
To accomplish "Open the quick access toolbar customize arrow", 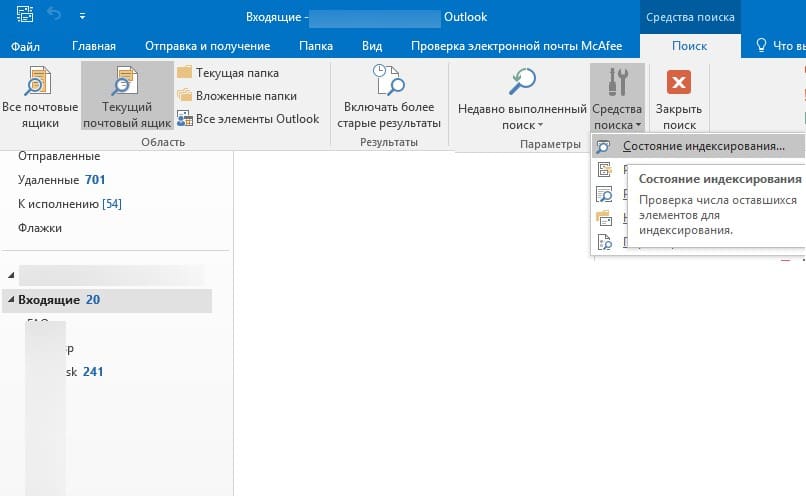I will click(82, 16).
